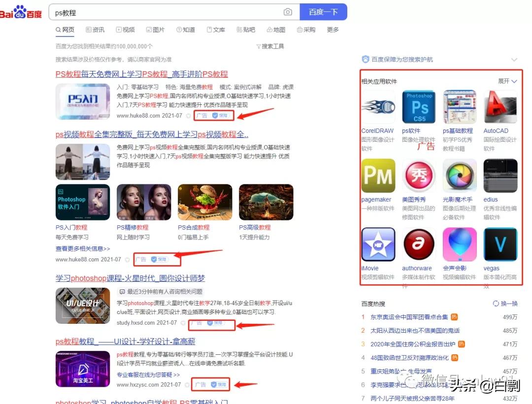Screen dimensions: 532x404
Task: Select the iMovie icon
Action: 378,244
